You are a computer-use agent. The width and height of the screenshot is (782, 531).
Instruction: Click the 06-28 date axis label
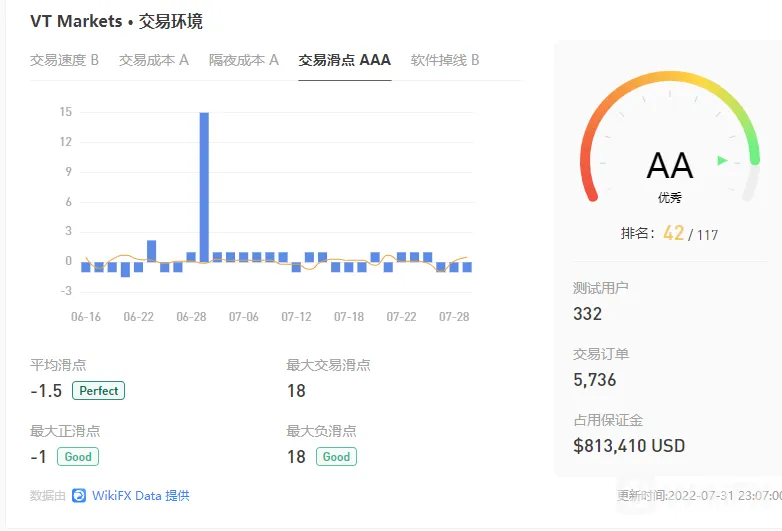pos(191,317)
